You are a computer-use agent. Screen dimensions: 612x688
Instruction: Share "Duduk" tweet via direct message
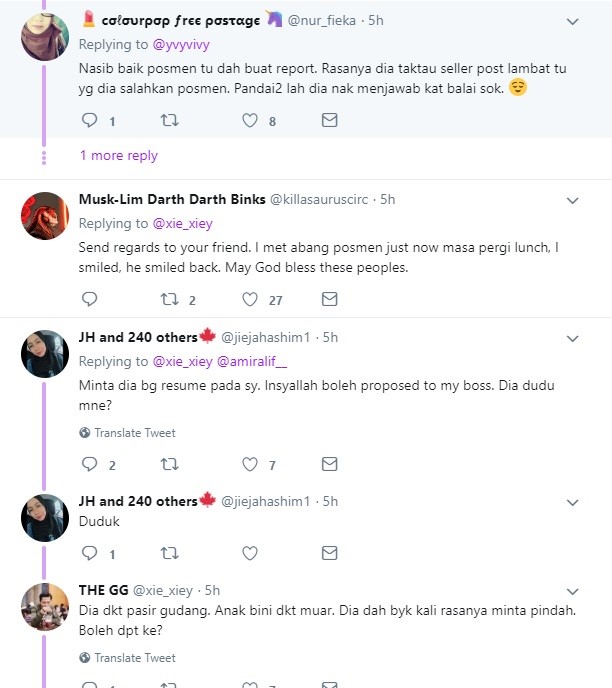[329, 553]
